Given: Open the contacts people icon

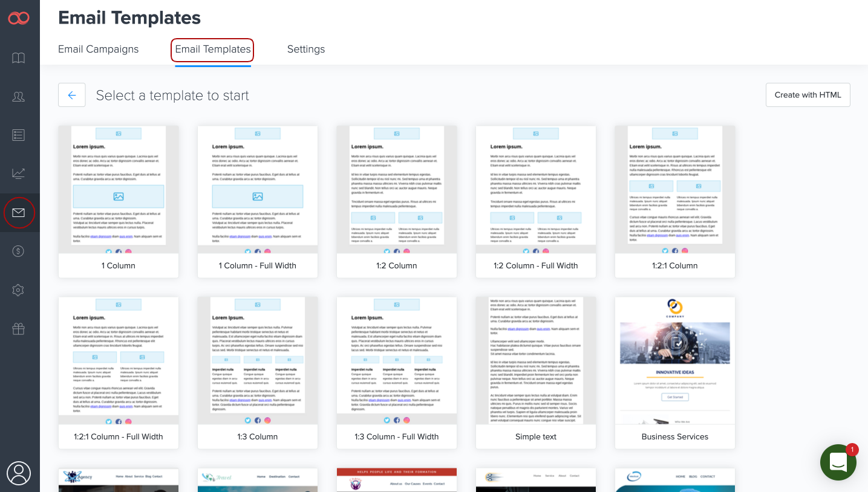Looking at the screenshot, I should tap(19, 97).
